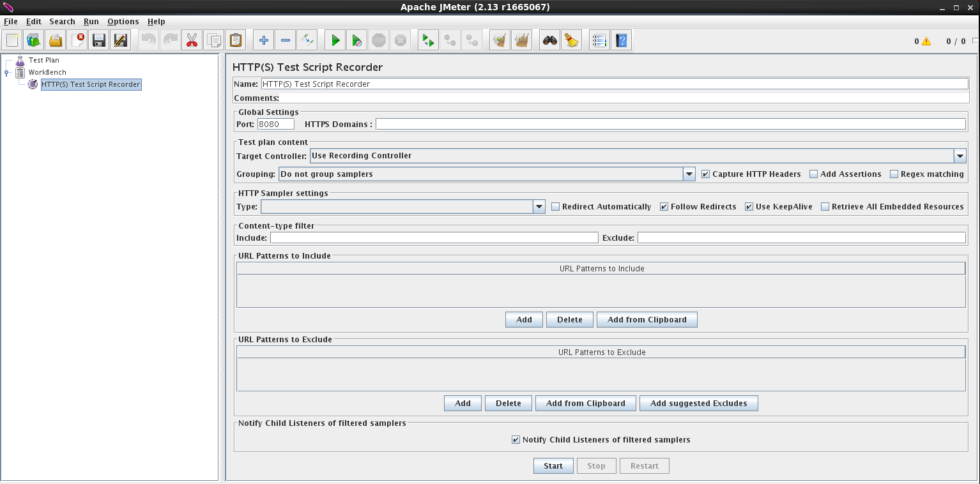
Task: Open the Target Controller dropdown
Action: pos(960,155)
